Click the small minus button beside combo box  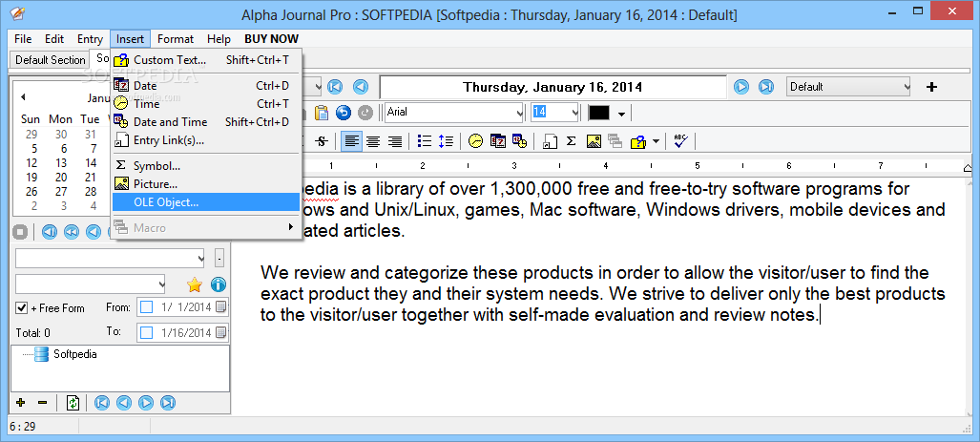coord(219,258)
